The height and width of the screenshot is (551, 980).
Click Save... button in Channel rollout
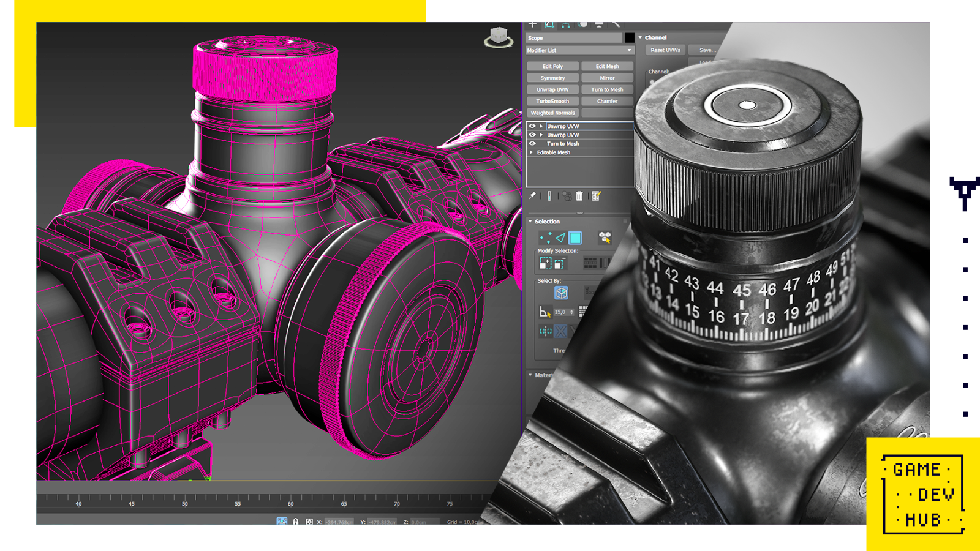click(x=707, y=50)
